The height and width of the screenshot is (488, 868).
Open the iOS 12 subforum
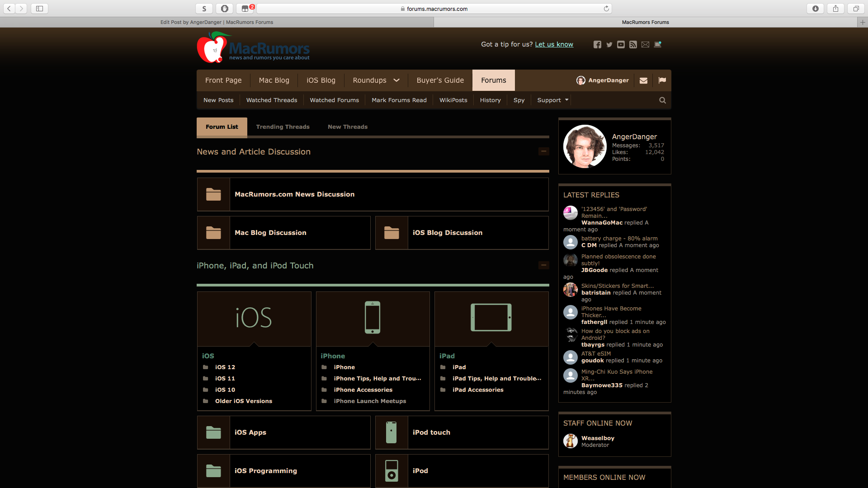(225, 367)
